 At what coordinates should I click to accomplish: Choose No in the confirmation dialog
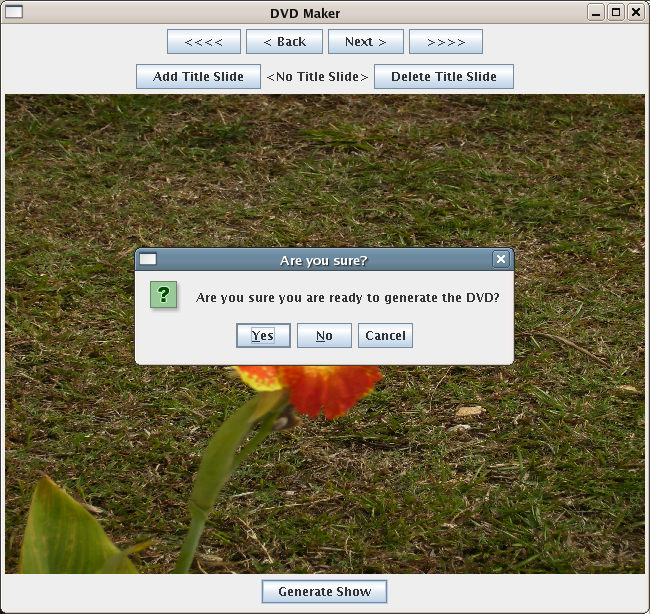(324, 335)
